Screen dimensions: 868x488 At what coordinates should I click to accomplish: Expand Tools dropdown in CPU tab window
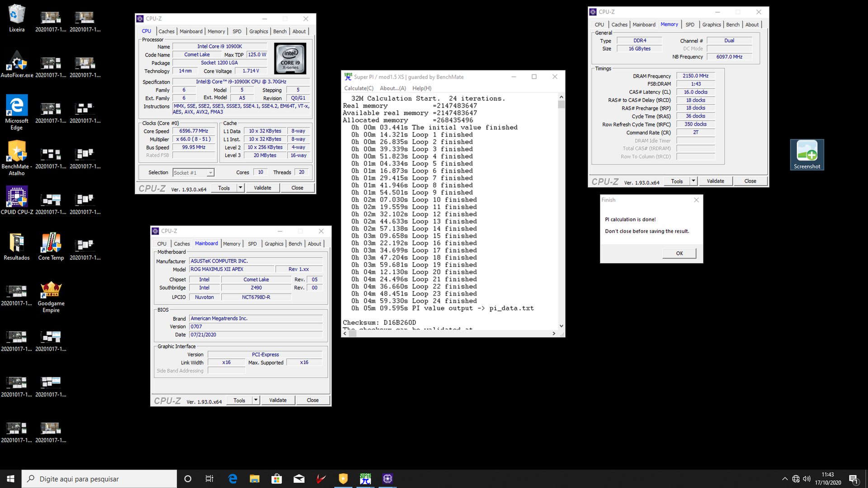pyautogui.click(x=241, y=188)
